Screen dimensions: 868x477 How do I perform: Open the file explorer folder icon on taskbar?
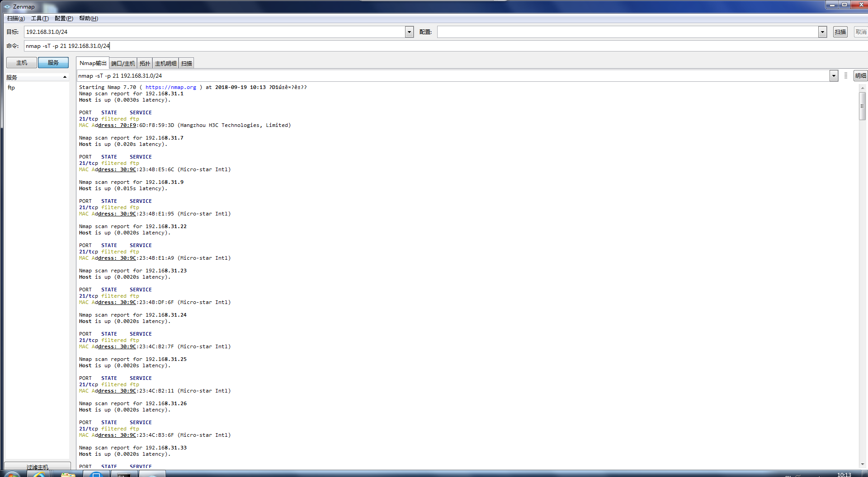pyautogui.click(x=68, y=474)
